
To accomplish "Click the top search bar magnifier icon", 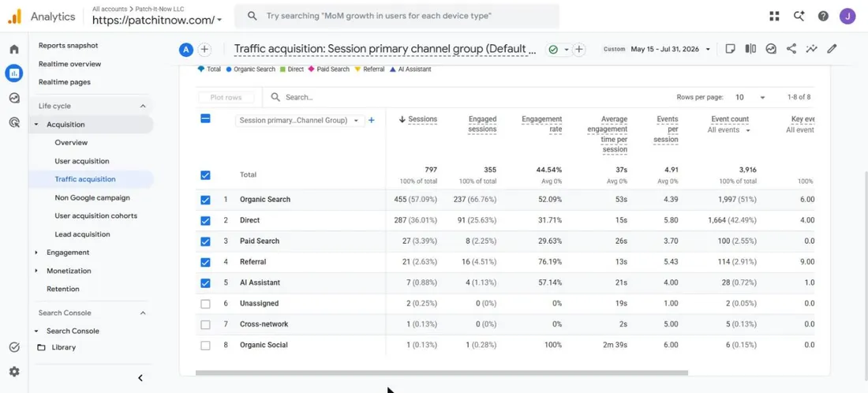I will (x=252, y=16).
